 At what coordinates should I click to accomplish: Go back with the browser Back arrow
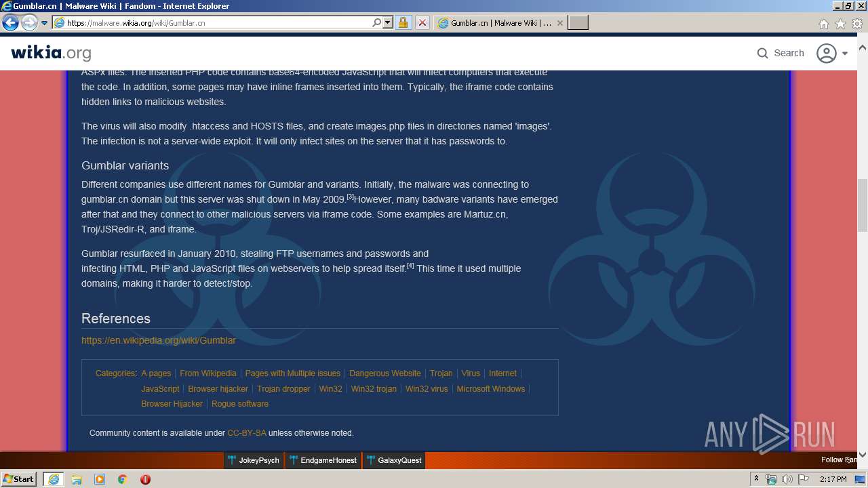[x=10, y=22]
